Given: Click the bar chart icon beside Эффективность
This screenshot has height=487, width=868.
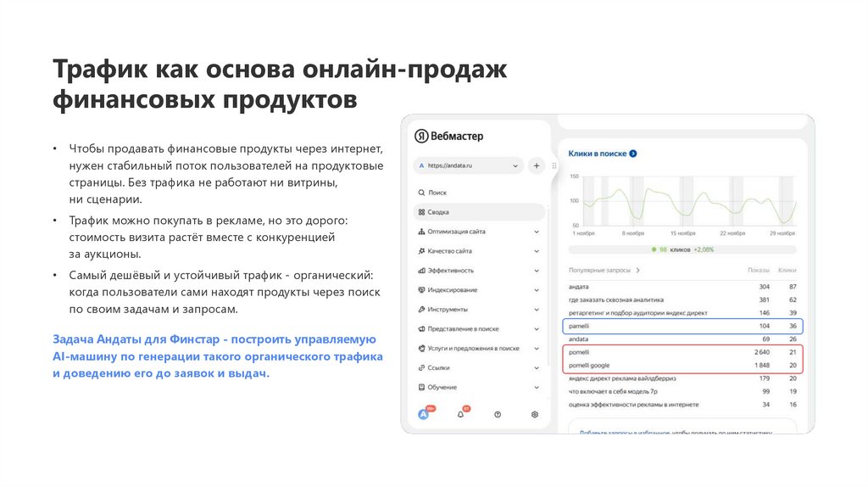Looking at the screenshot, I should pyautogui.click(x=421, y=271).
